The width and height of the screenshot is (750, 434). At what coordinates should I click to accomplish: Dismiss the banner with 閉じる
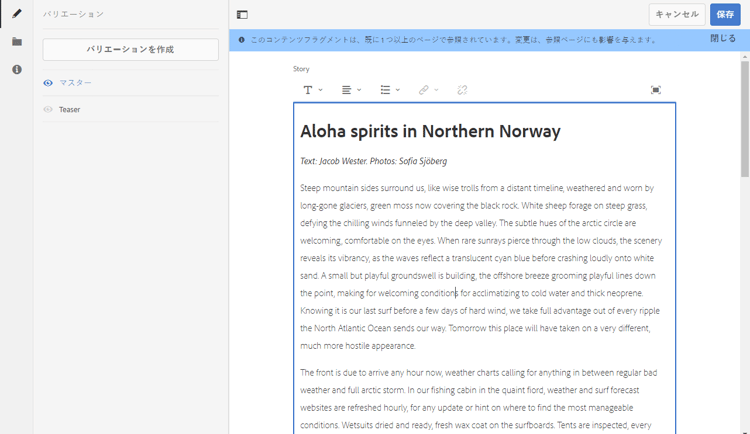tap(723, 38)
